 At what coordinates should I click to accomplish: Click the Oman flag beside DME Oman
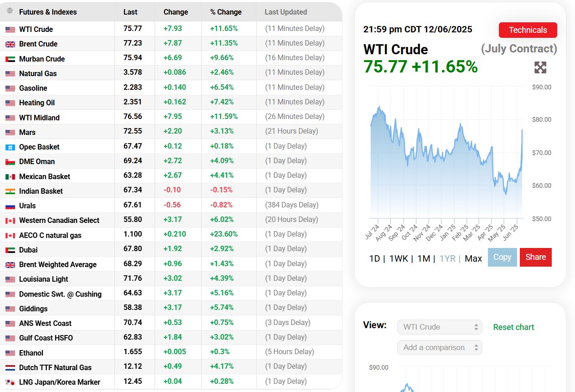click(10, 162)
